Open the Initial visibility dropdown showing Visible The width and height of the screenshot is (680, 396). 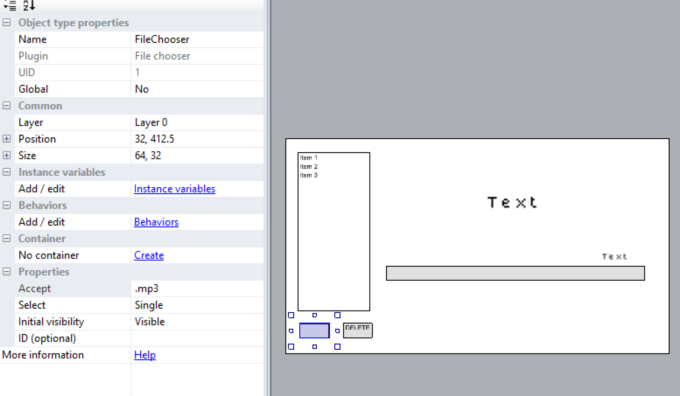pyautogui.click(x=197, y=322)
